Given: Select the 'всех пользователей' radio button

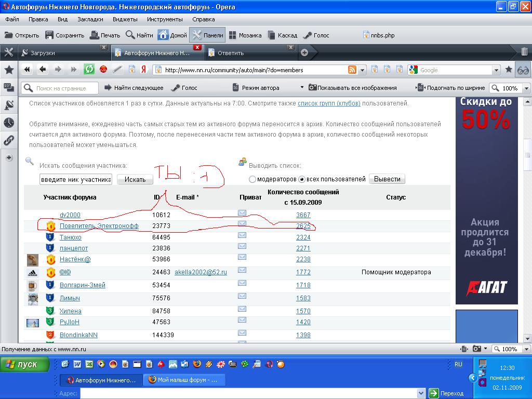Looking at the screenshot, I should tap(301, 179).
